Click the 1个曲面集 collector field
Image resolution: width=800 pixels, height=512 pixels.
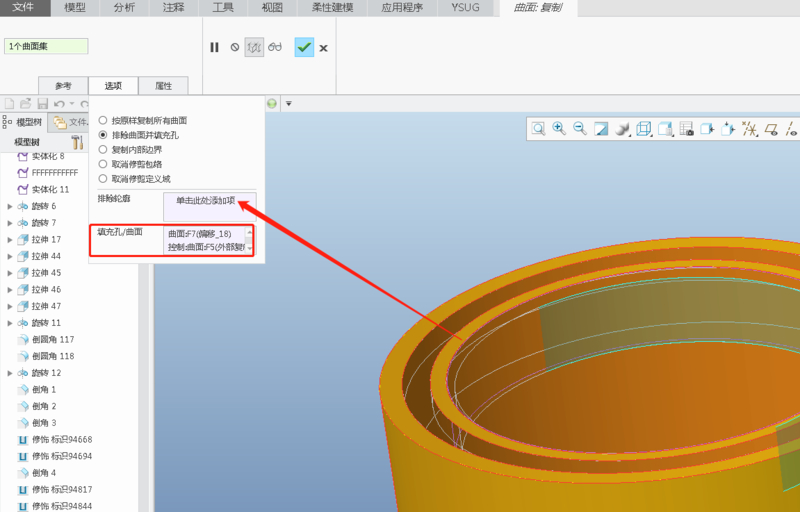[46, 46]
